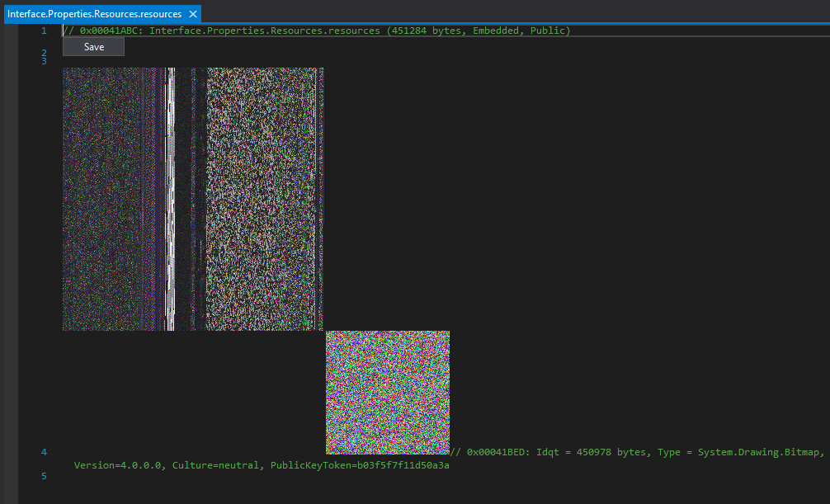Click the small colorful noise bitmap
This screenshot has width=830, height=504.
(x=387, y=392)
